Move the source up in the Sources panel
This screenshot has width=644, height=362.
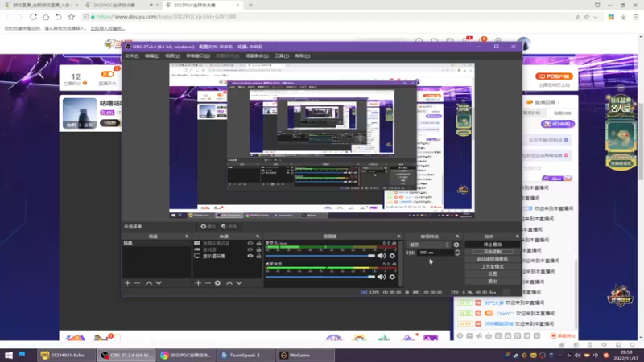pos(229,283)
